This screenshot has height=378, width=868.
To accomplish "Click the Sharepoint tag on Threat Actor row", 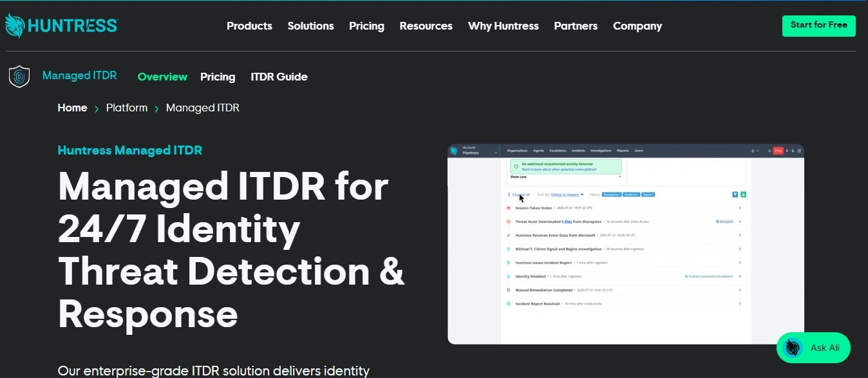I will [725, 222].
